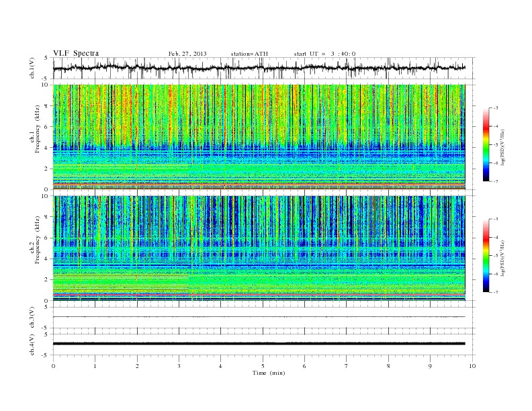The width and height of the screenshot is (532, 411).
Task: Click inside the ch.1 spectrogram panel
Action: tap(259, 137)
